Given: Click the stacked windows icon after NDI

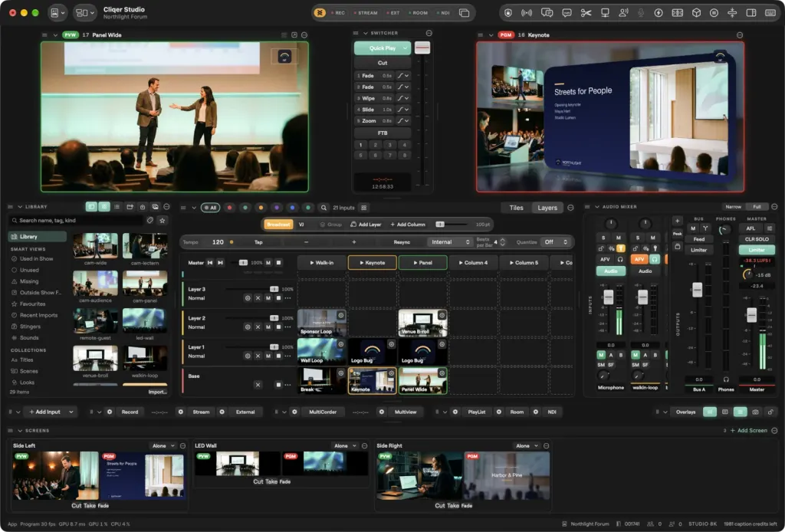Looking at the screenshot, I should point(464,13).
